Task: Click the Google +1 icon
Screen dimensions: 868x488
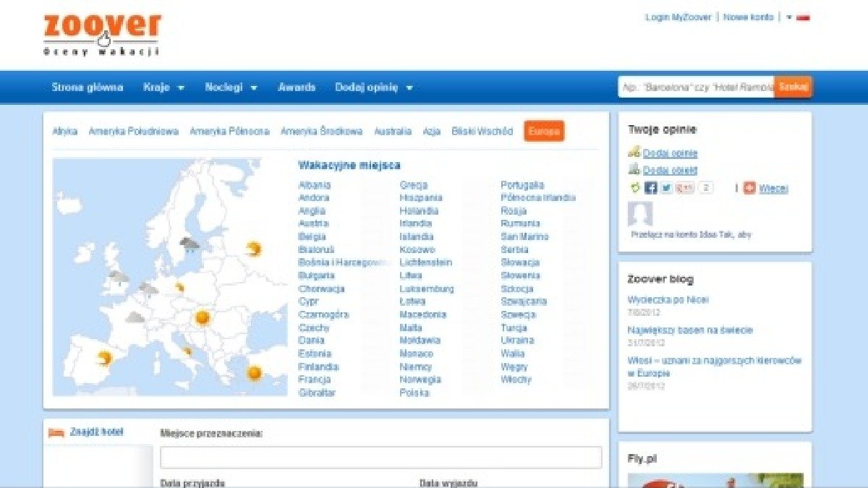Action: coord(685,188)
